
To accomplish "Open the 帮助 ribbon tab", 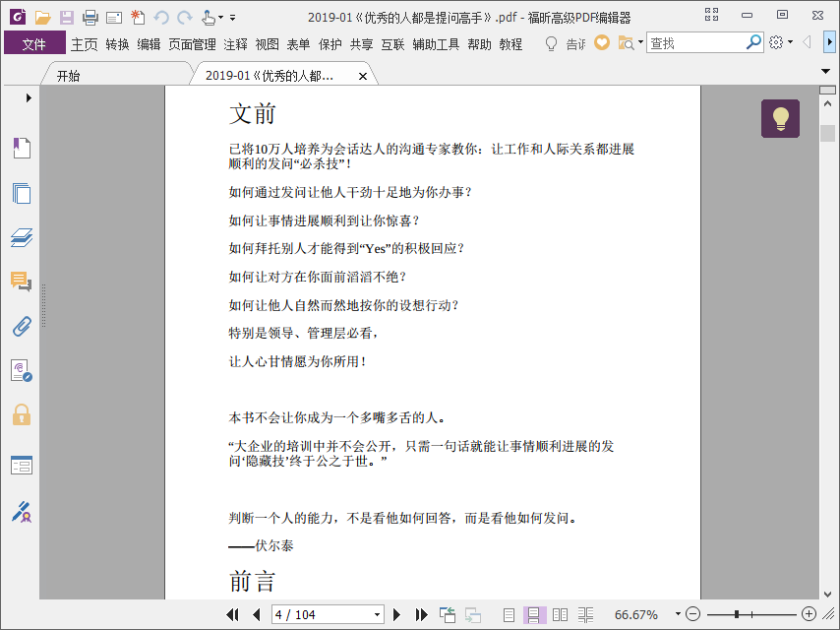I will [479, 44].
